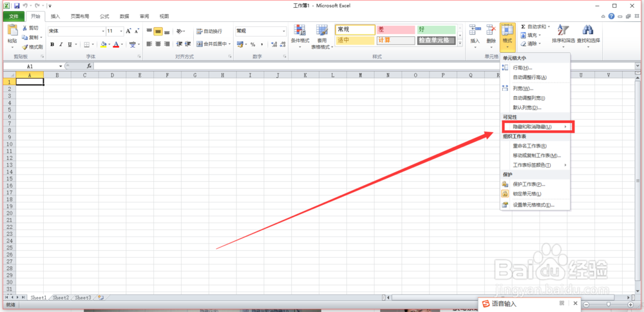The width and height of the screenshot is (644, 312).
Task: Click the font color red A icon
Action: click(116, 44)
